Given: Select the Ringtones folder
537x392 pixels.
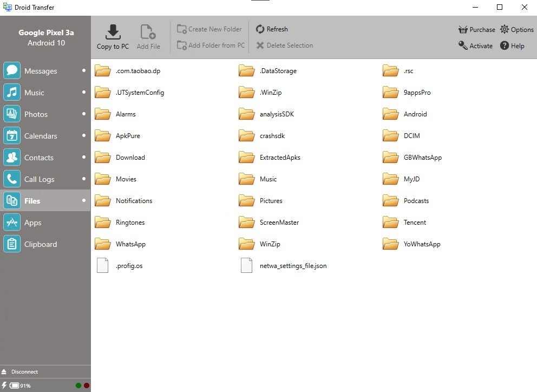Looking at the screenshot, I should 120,223.
